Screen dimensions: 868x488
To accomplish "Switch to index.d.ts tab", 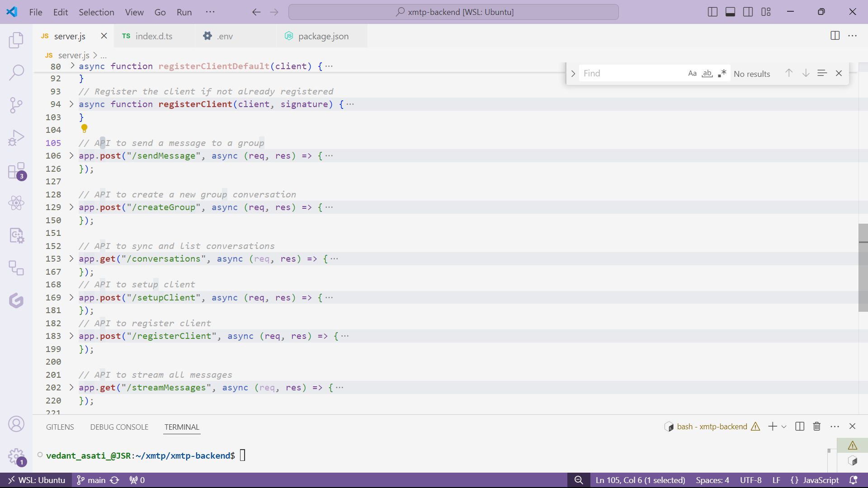I will point(154,36).
